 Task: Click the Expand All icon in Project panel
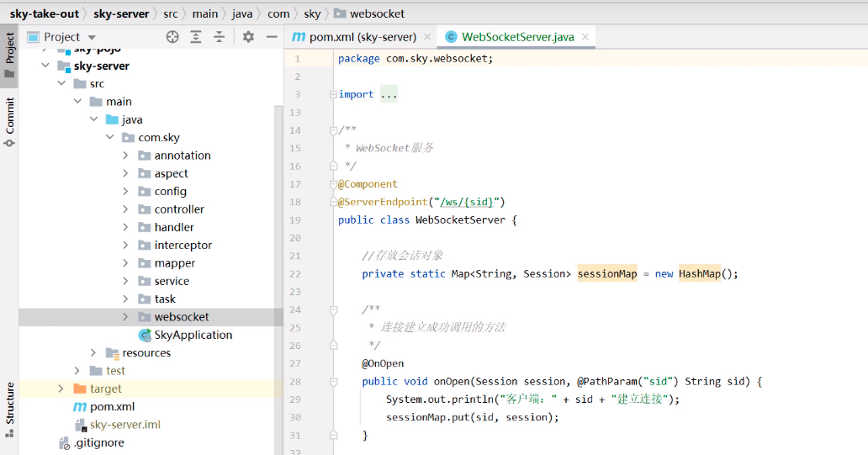[x=196, y=37]
